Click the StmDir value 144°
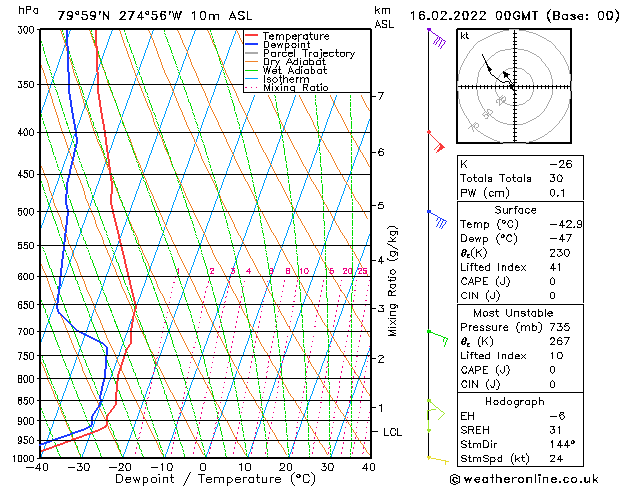Screen dimensions: 629x486 [562, 444]
